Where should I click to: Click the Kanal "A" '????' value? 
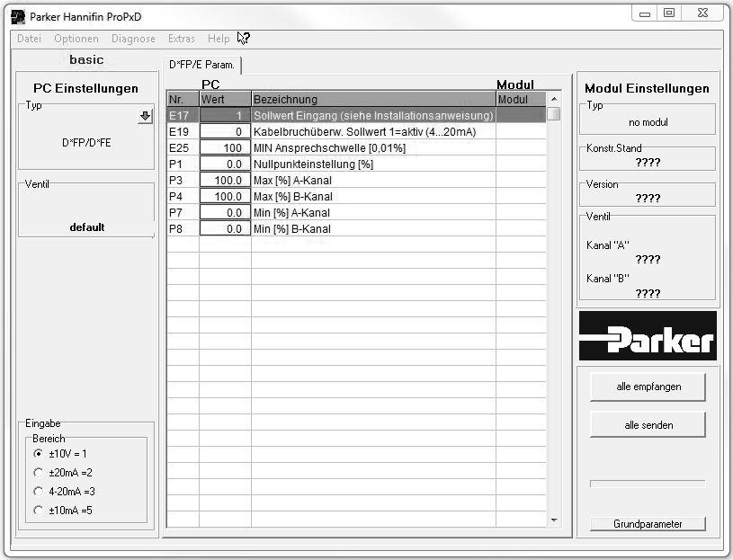648,260
